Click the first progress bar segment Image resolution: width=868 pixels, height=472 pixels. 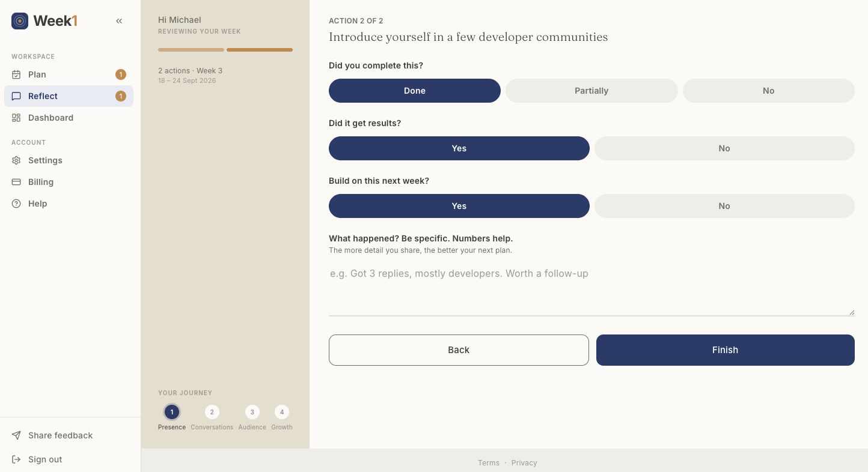[x=191, y=50]
